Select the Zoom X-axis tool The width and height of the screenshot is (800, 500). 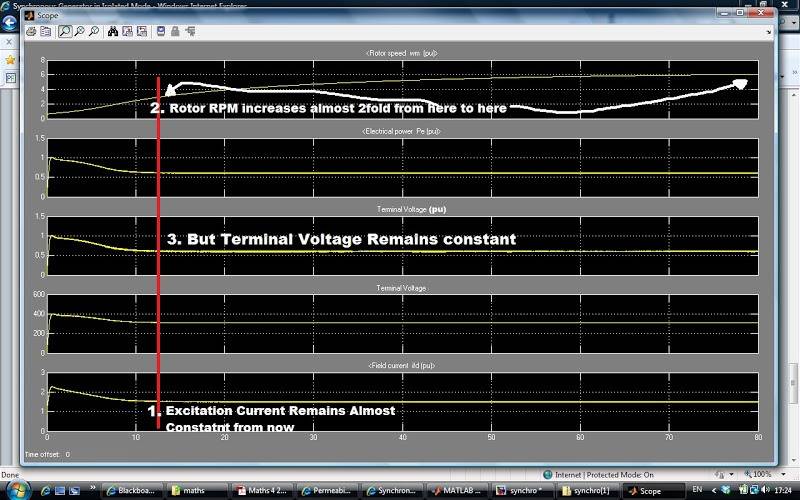(80, 32)
